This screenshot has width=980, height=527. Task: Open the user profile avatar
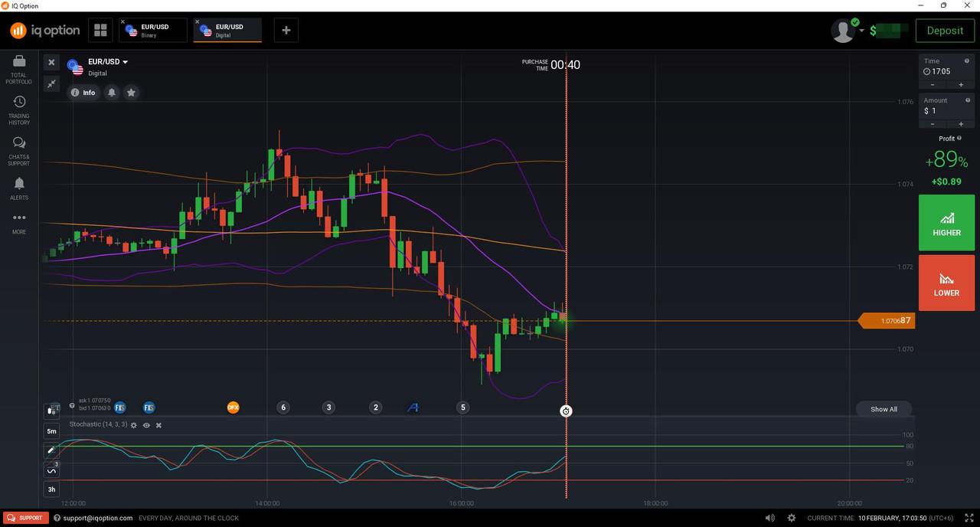(842, 31)
